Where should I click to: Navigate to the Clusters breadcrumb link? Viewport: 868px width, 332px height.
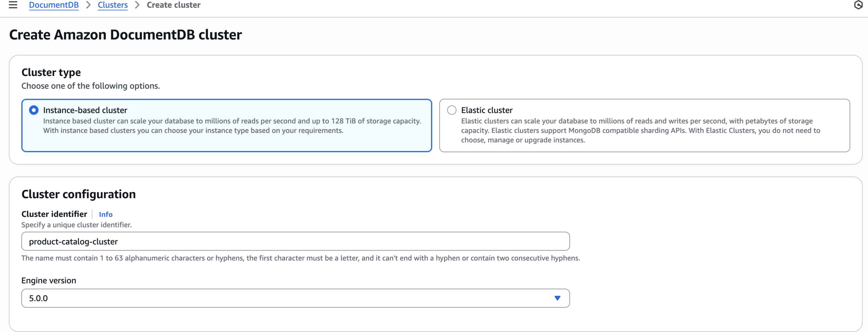point(112,5)
